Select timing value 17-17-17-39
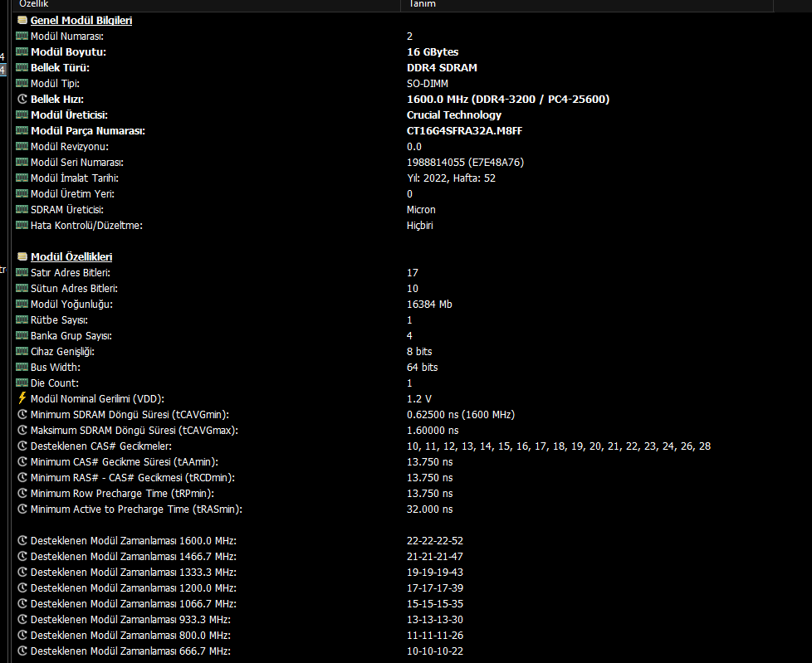The image size is (812, 663). 434,588
